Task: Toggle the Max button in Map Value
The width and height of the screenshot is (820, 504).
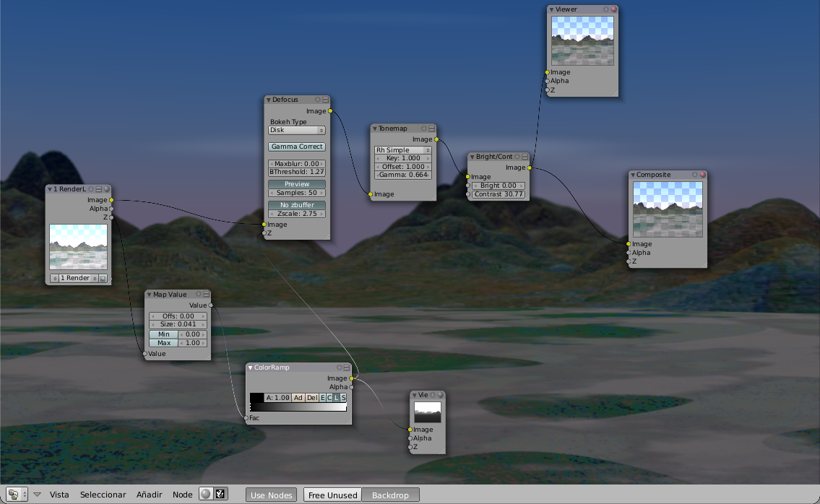Action: pos(164,343)
